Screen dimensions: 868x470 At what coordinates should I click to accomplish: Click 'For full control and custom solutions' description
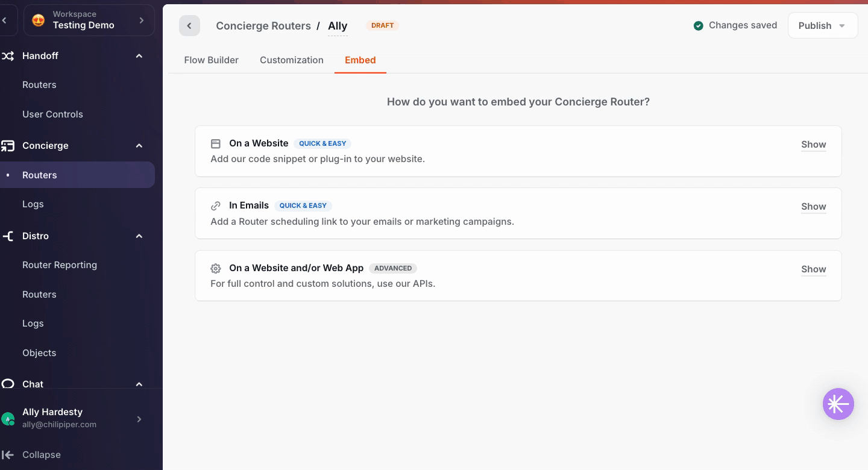pos(322,284)
